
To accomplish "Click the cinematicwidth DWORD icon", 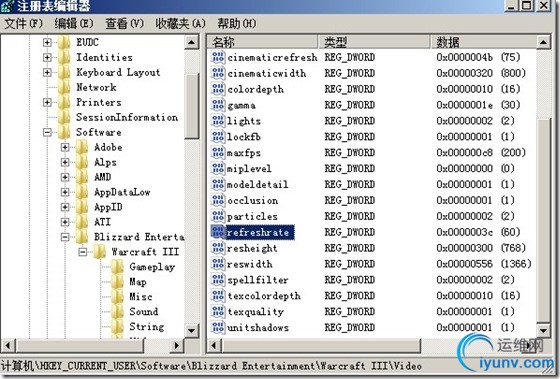I will point(218,73).
